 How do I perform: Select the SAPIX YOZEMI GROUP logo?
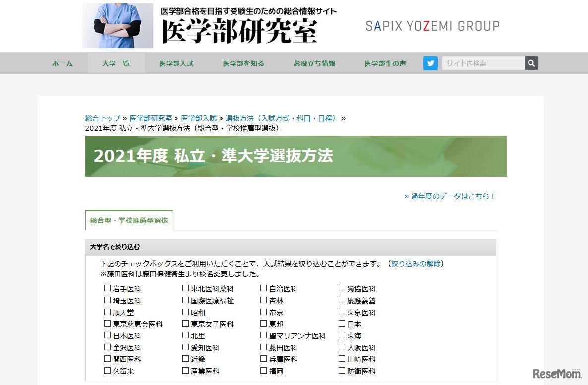coord(432,25)
